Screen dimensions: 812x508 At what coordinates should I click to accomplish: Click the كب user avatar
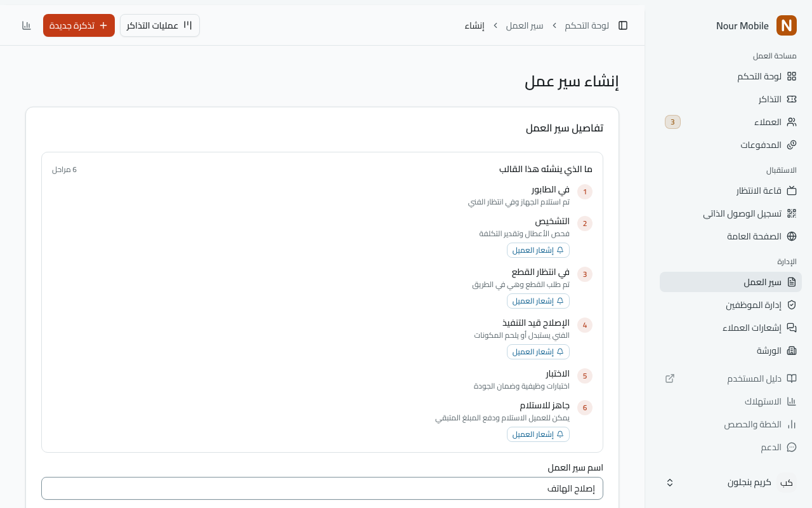click(787, 483)
